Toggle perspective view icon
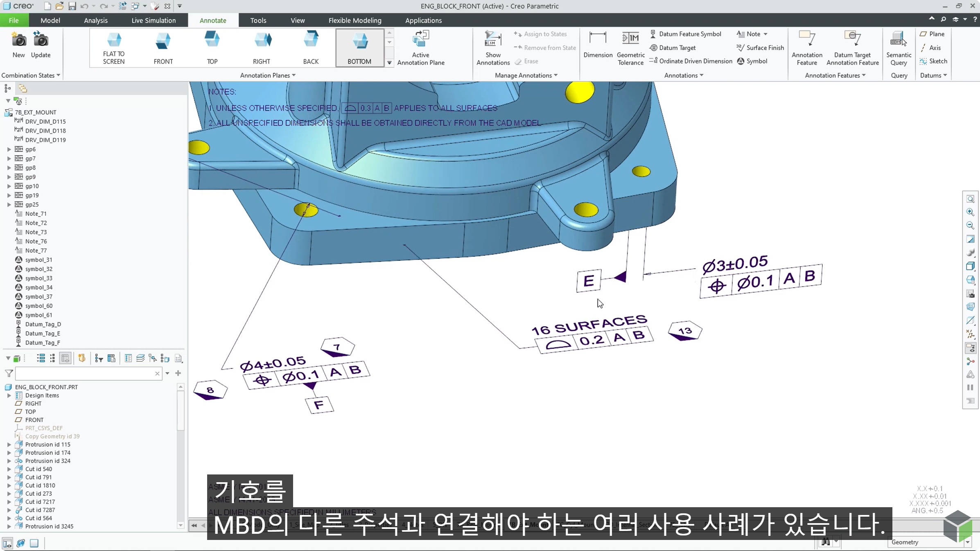The width and height of the screenshot is (980, 551). pyautogui.click(x=970, y=307)
